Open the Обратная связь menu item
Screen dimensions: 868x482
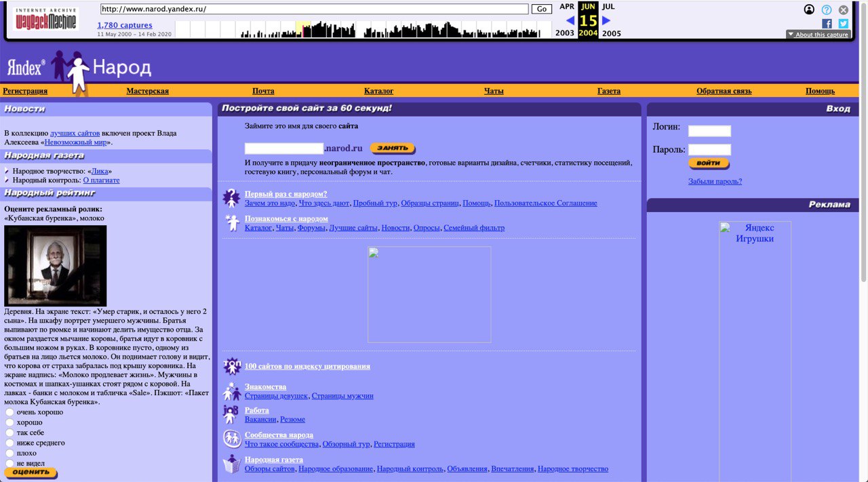724,91
